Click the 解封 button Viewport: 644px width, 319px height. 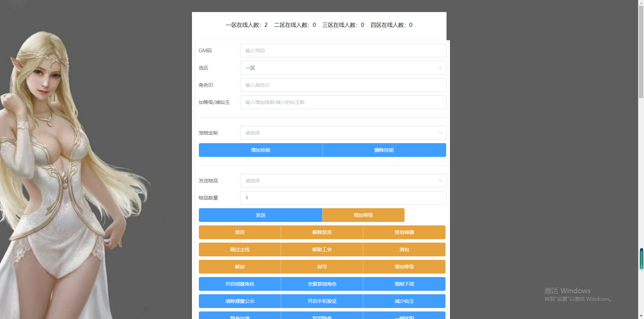click(240, 267)
